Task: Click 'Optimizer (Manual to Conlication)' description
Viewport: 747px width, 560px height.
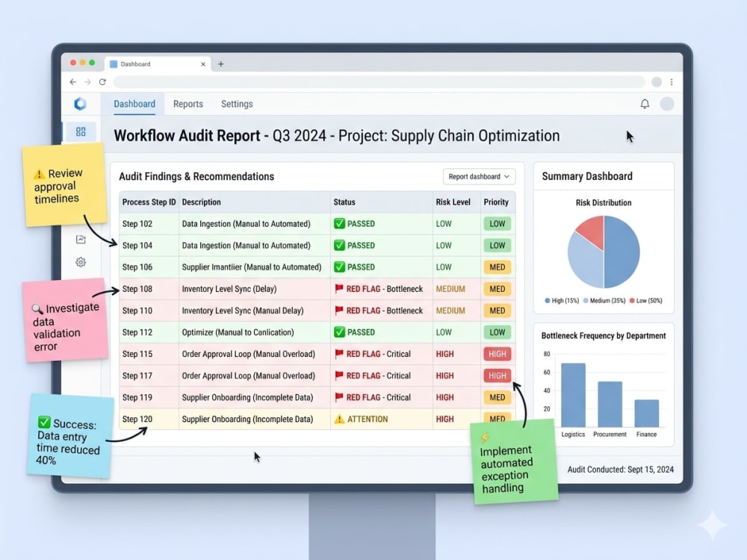Action: pos(238,332)
